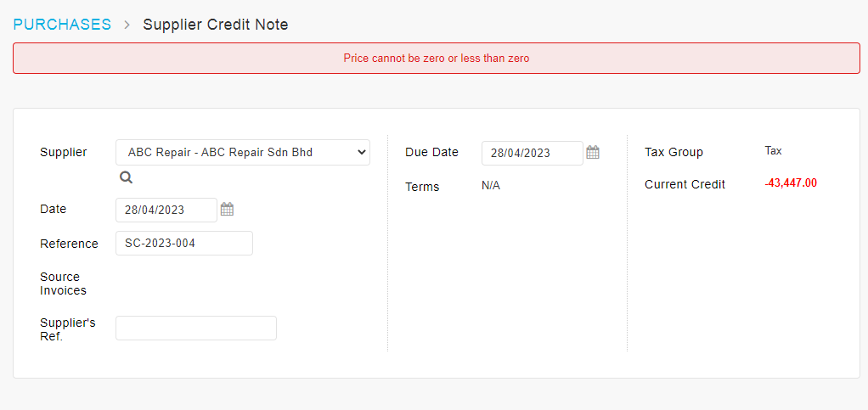The width and height of the screenshot is (868, 410).
Task: Click the Tax Group label
Action: click(674, 152)
